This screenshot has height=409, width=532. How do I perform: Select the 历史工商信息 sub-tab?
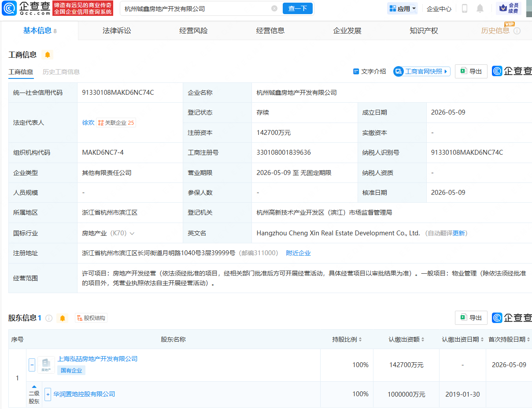tap(61, 72)
